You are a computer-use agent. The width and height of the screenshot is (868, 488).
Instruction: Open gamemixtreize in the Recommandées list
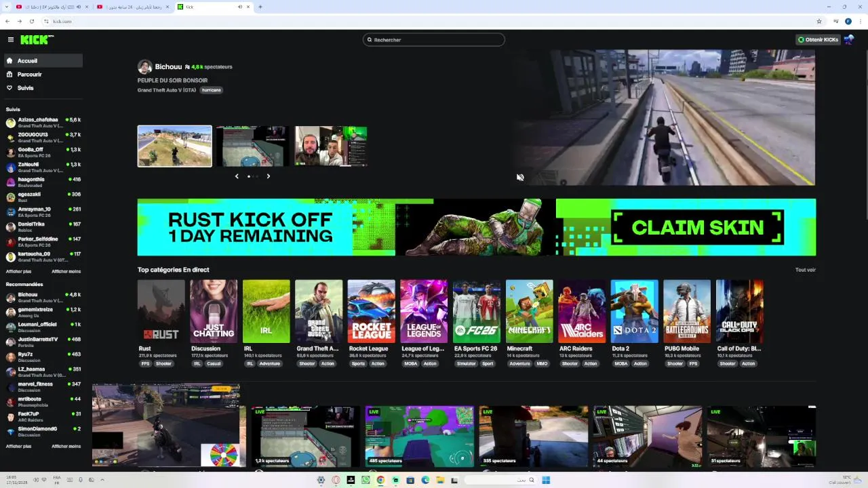(x=43, y=312)
